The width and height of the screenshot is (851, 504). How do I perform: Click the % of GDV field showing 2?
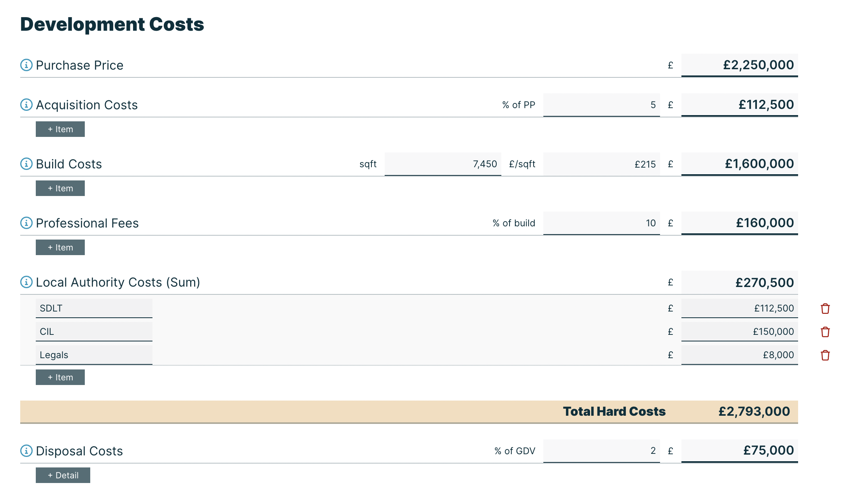tap(601, 451)
